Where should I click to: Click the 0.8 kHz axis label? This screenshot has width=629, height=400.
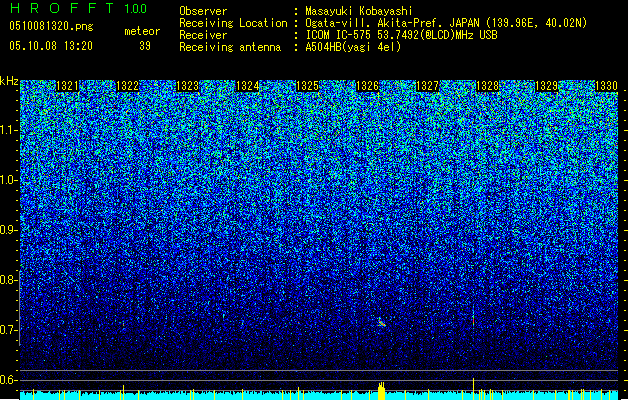(9, 280)
